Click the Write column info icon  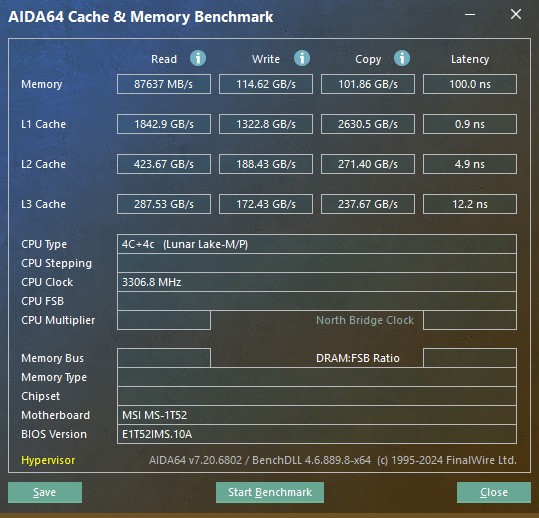click(302, 58)
